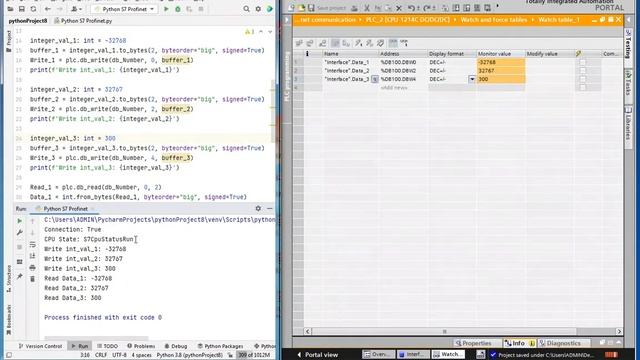Open PyCharm's Search Everywhere magnifier
The image size is (640, 360).
(246, 9)
